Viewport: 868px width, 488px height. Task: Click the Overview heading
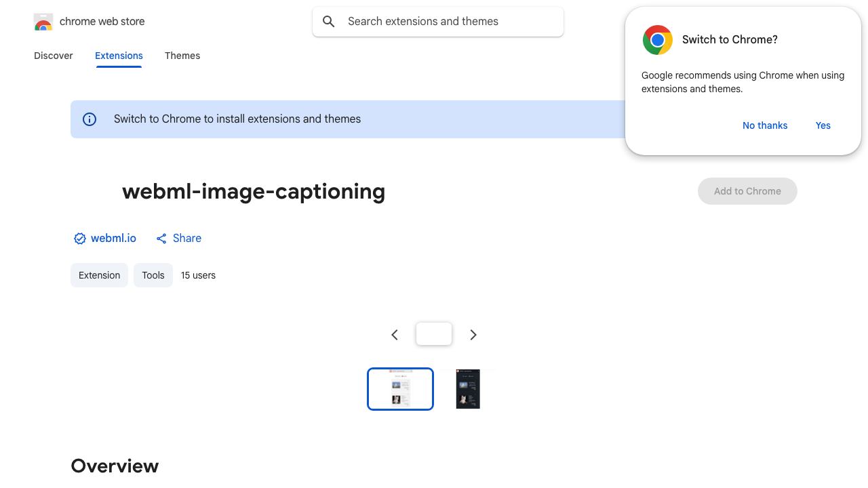coord(115,466)
